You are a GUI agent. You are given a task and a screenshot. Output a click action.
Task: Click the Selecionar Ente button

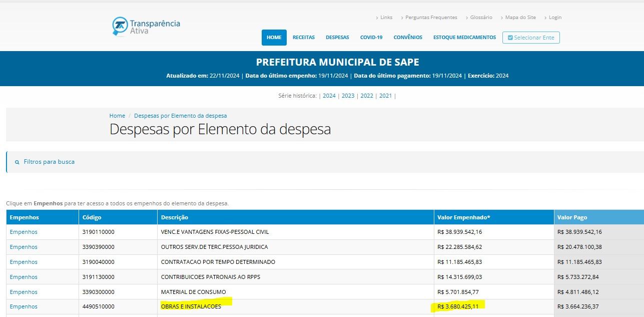point(531,38)
